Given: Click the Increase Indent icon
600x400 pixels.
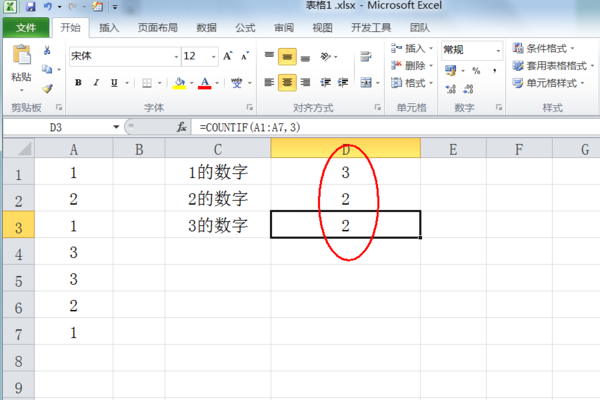Looking at the screenshot, I should [343, 82].
